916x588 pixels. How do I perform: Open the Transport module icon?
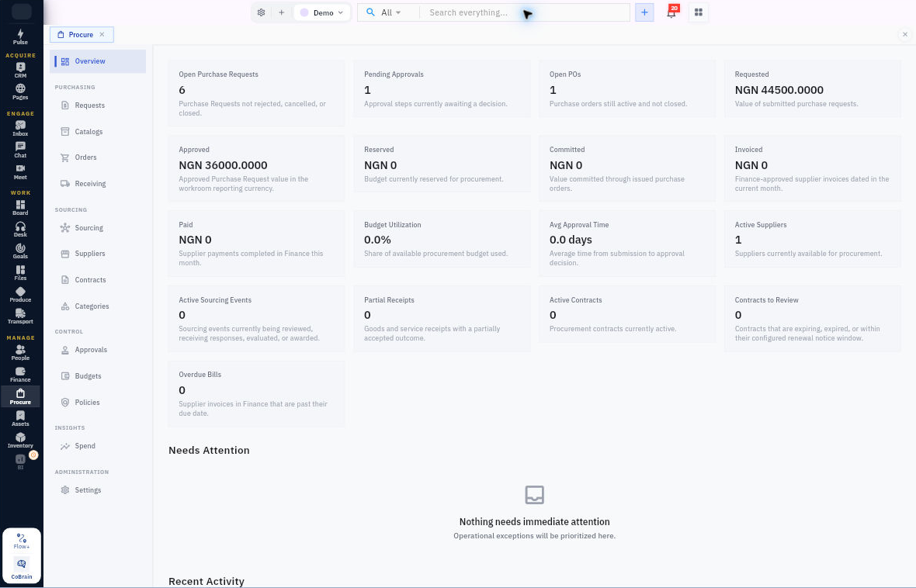coord(20,316)
